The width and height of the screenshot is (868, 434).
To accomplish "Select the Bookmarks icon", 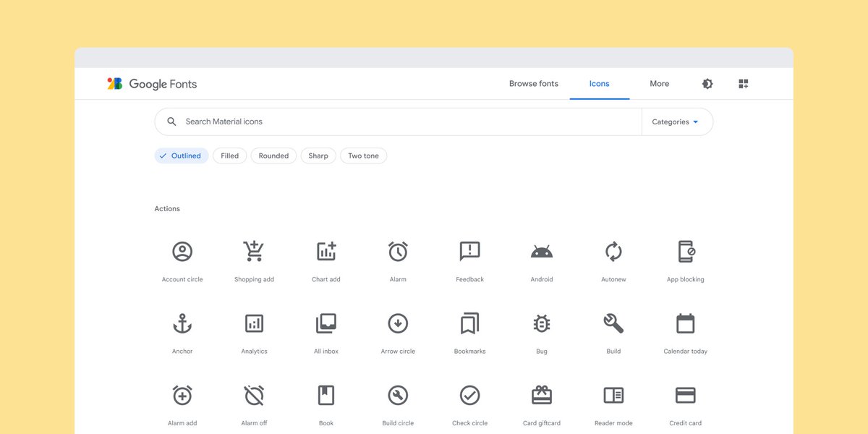I will pyautogui.click(x=470, y=323).
